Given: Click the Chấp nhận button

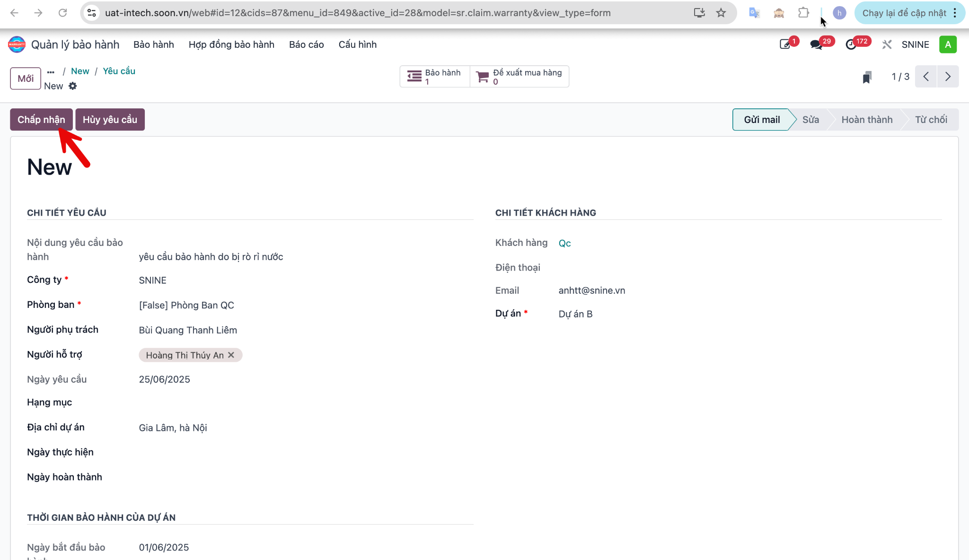Looking at the screenshot, I should [x=41, y=120].
